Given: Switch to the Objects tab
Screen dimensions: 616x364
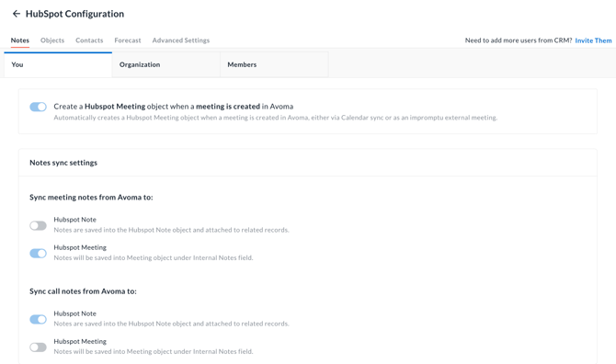Looking at the screenshot, I should 52,40.
